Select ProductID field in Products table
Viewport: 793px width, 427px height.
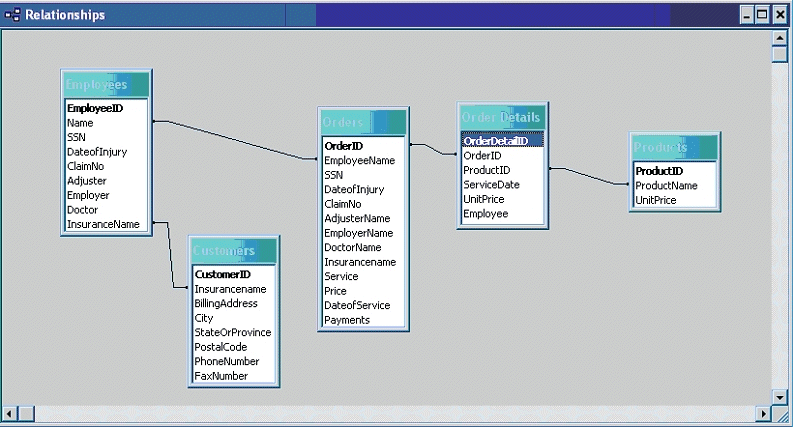click(675, 171)
